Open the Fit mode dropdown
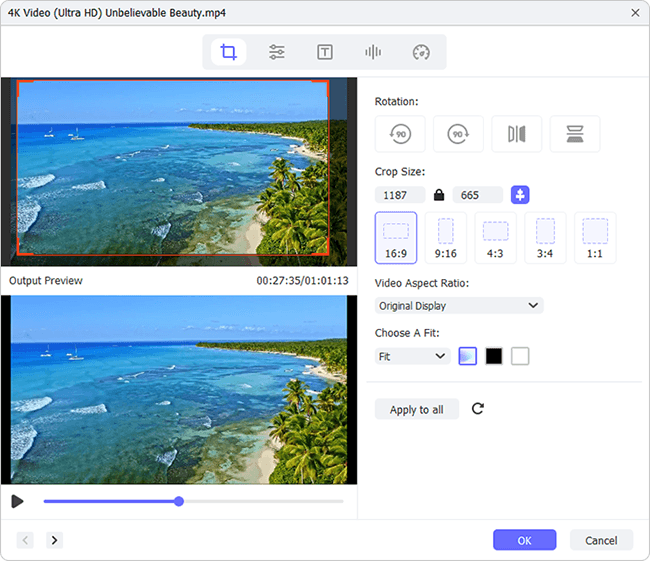Image resolution: width=650 pixels, height=561 pixels. 412,356
